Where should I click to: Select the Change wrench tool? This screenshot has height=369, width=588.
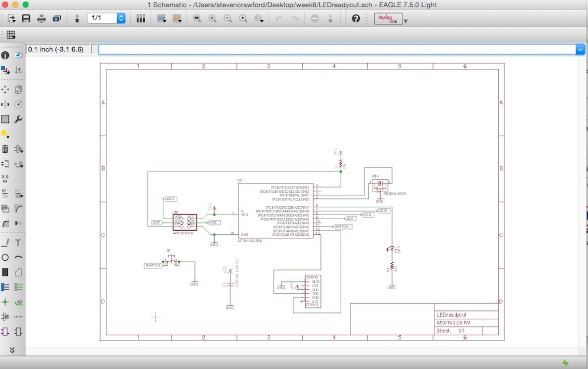18,119
